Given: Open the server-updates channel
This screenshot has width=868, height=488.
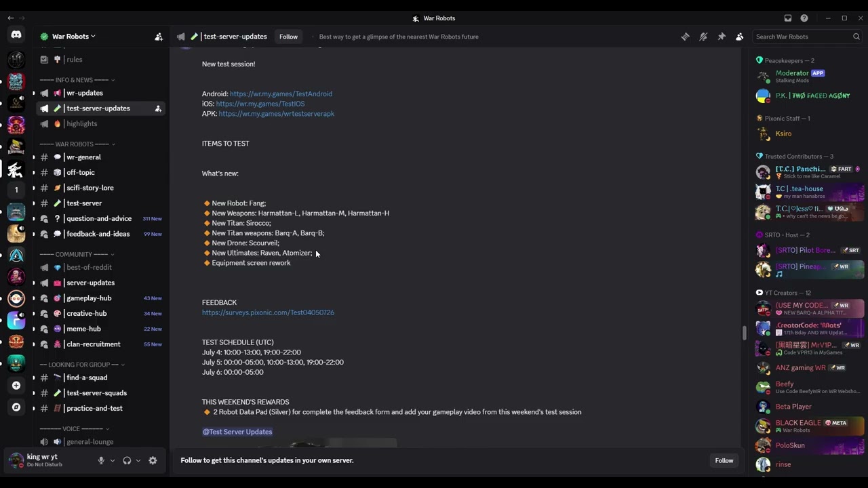Looking at the screenshot, I should pos(100,283).
